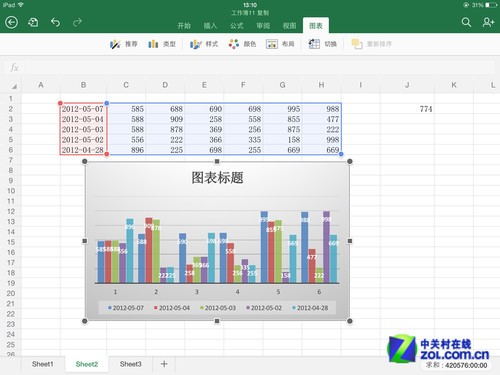Tap legend entry 2012-05-03
500x375 pixels.
218,308
